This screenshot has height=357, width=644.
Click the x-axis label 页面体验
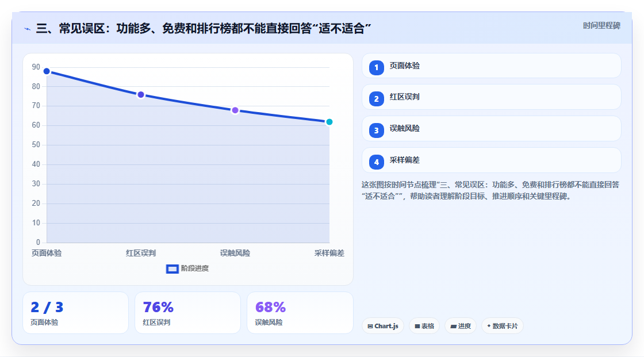(47, 253)
